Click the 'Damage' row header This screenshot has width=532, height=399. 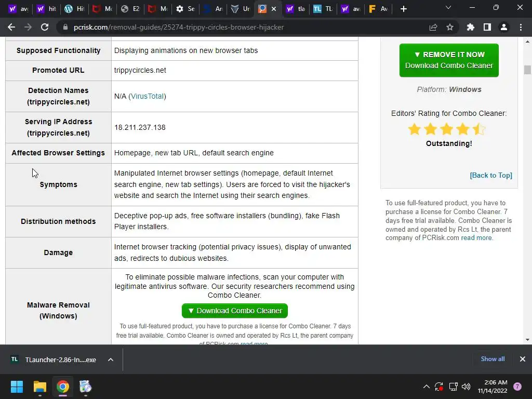(58, 253)
